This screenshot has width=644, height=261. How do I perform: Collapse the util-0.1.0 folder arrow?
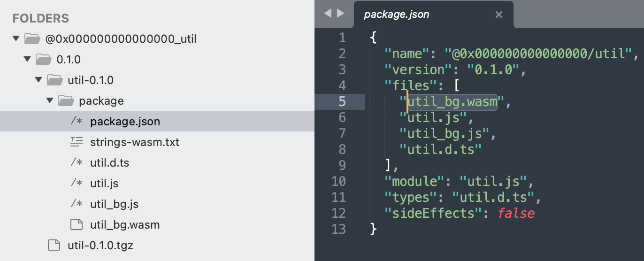pyautogui.click(x=39, y=80)
